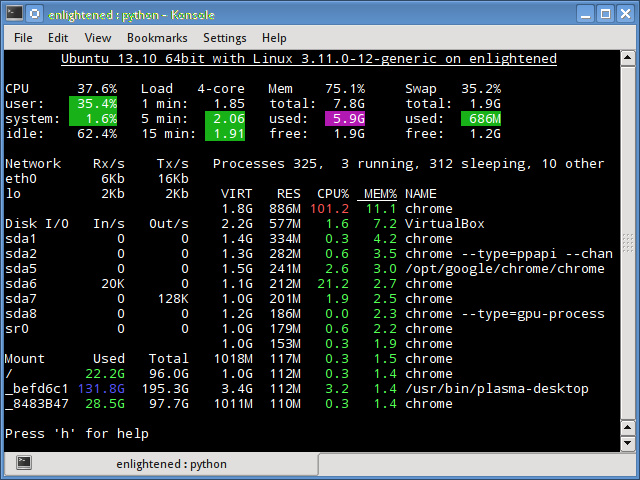This screenshot has width=640, height=480.
Task: Open the Edit menu
Action: pos(58,38)
